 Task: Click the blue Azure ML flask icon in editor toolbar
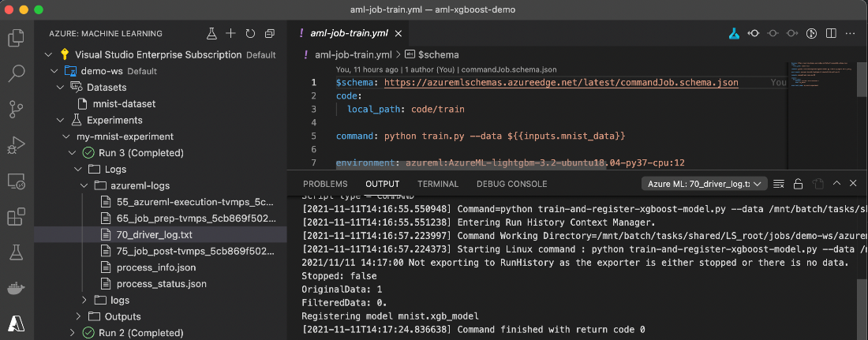pos(734,33)
